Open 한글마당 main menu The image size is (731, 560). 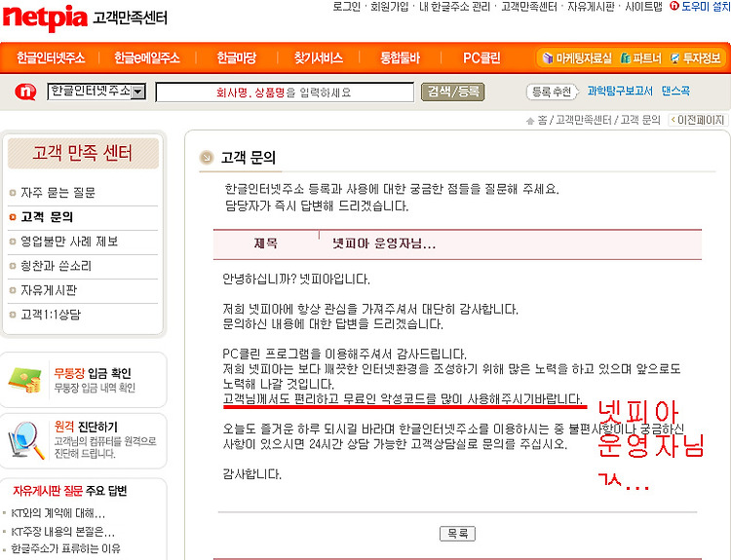click(237, 57)
